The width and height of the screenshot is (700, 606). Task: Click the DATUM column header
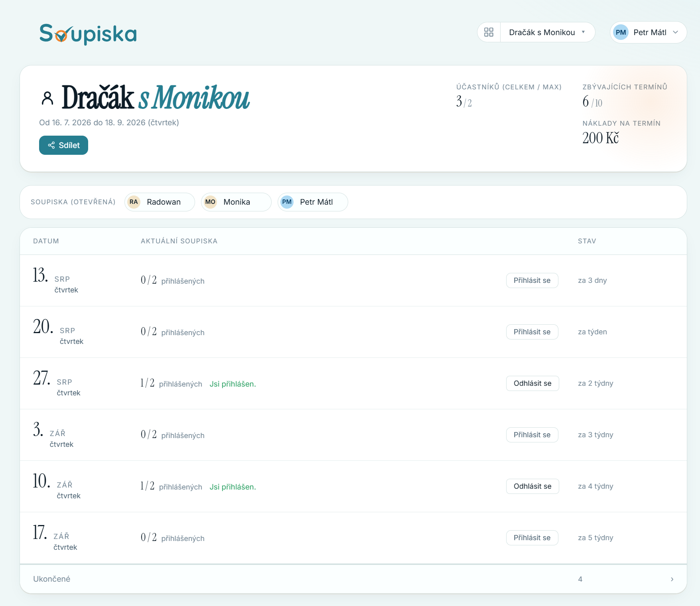click(x=46, y=241)
